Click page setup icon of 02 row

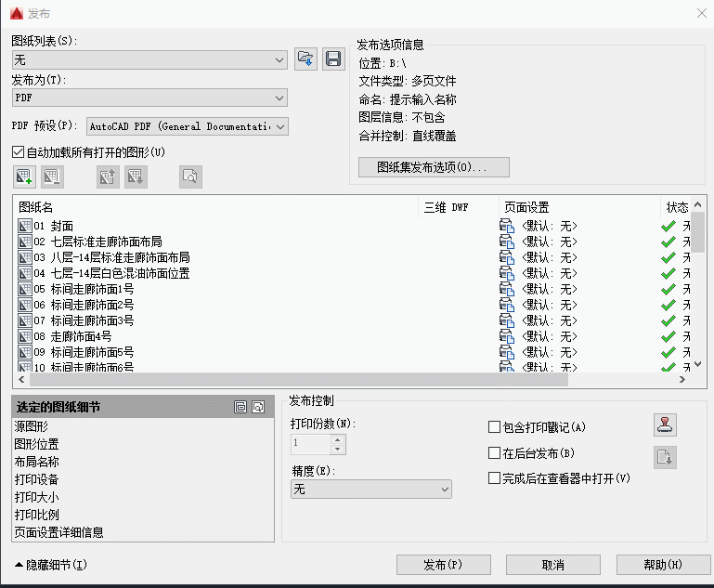click(506, 242)
